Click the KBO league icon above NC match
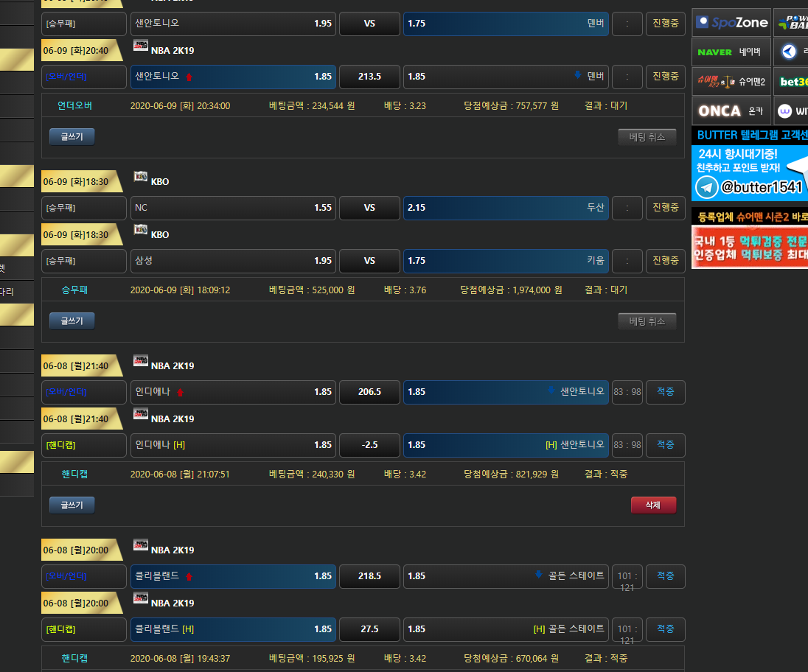The width and height of the screenshot is (808, 672). coord(141,177)
